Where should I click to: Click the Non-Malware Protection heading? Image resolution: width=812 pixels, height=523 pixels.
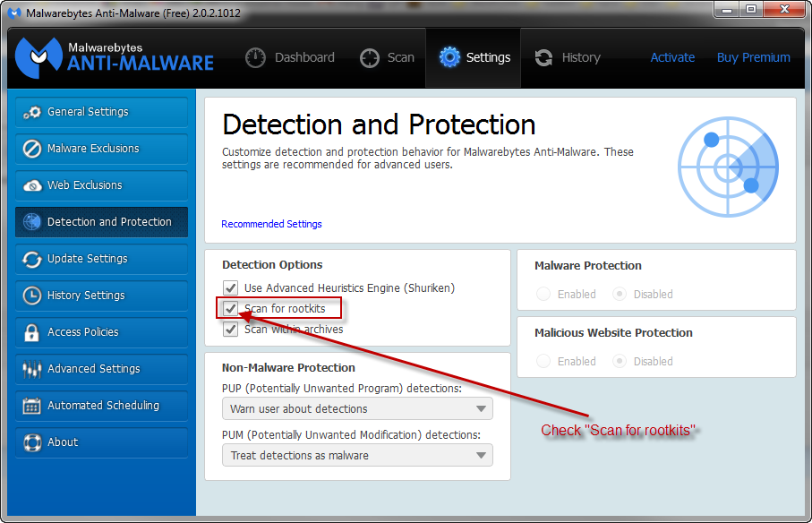click(288, 368)
